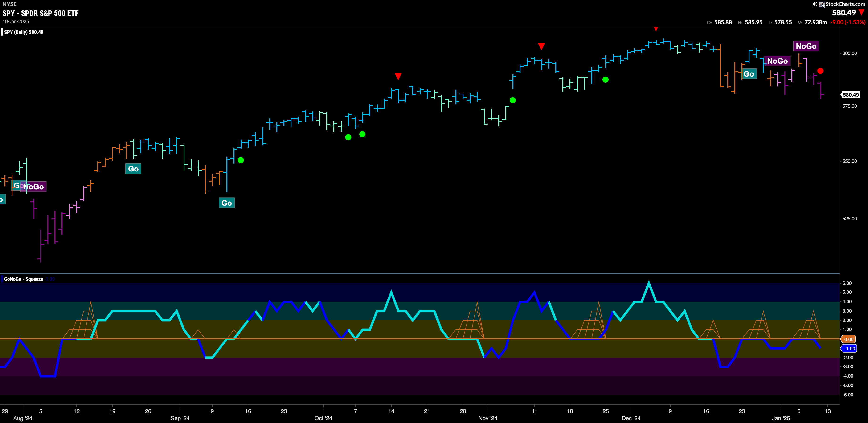
Task: Click the Volume value 72.938m
Action: click(815, 22)
